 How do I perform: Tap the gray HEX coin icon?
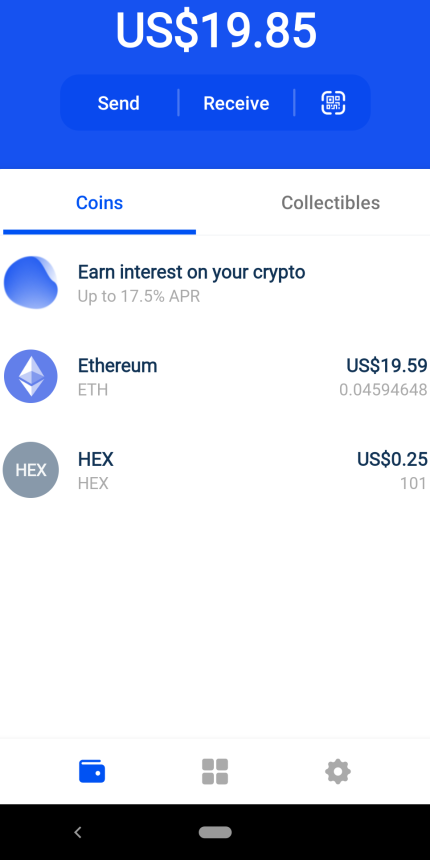click(x=31, y=470)
